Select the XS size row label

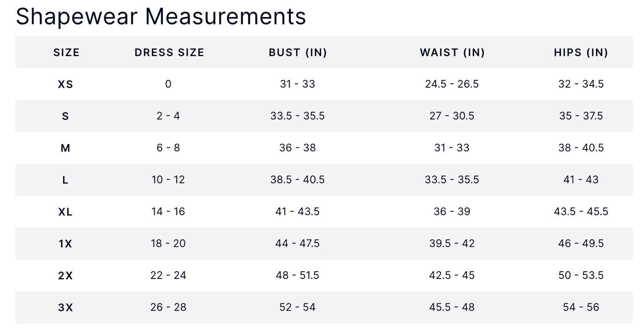[65, 85]
